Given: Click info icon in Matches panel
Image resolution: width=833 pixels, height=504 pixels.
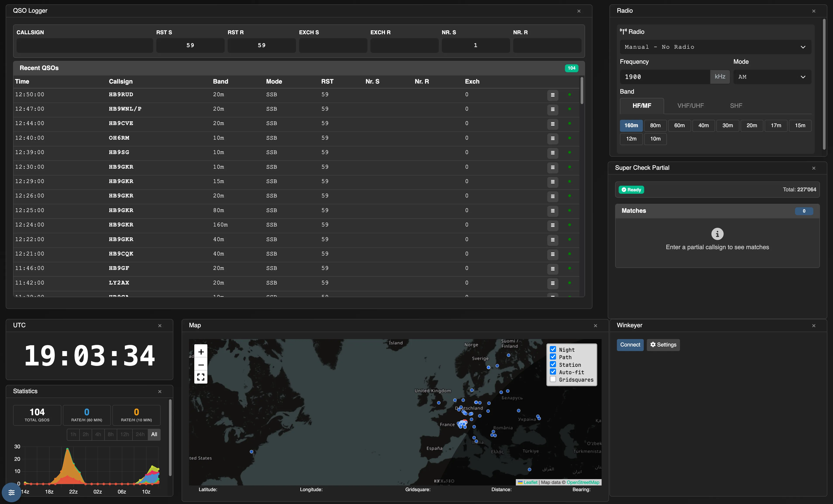Looking at the screenshot, I should point(717,234).
